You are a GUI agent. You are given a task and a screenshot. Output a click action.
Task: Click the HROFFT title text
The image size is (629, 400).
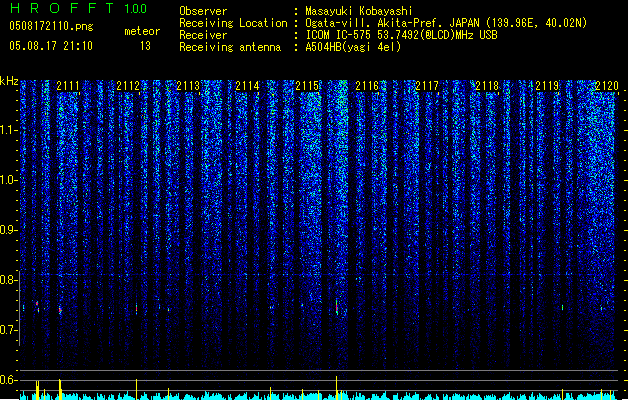click(62, 8)
